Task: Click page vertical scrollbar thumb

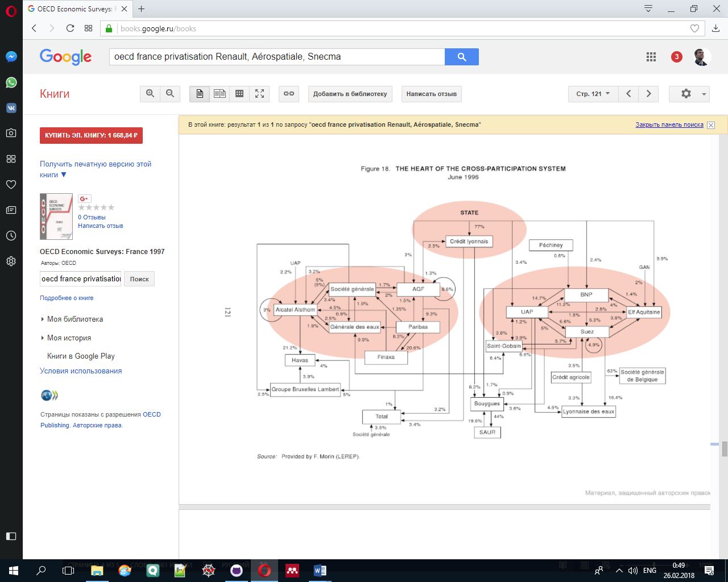Action: pos(725,448)
